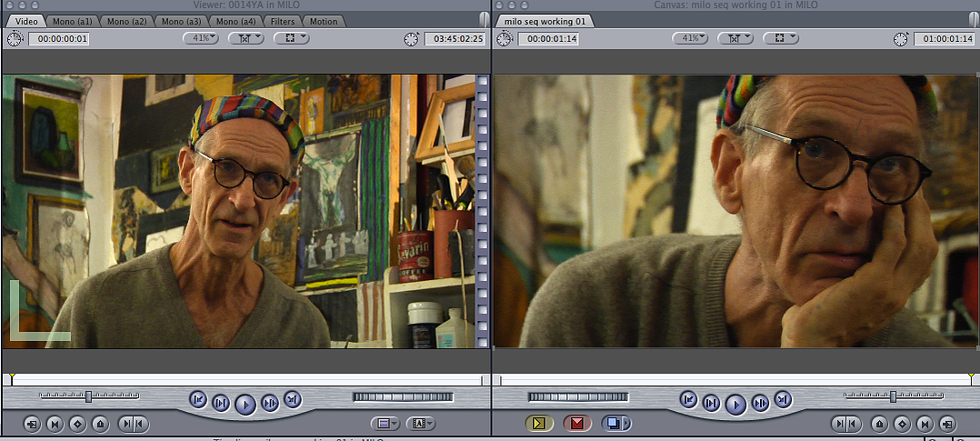Click the Canvas current timecode clock icon
The width and height of the screenshot is (980, 441).
click(x=900, y=39)
